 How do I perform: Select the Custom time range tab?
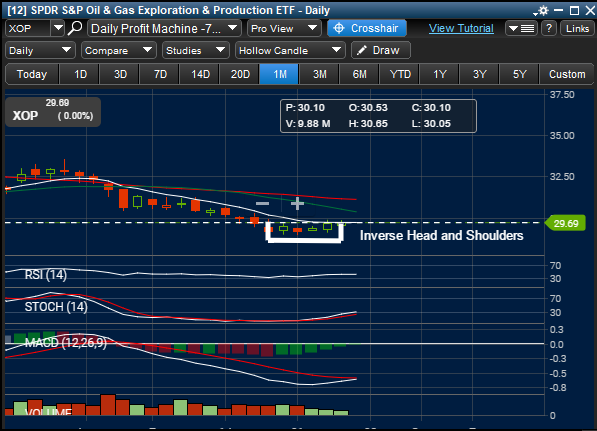[x=567, y=74]
